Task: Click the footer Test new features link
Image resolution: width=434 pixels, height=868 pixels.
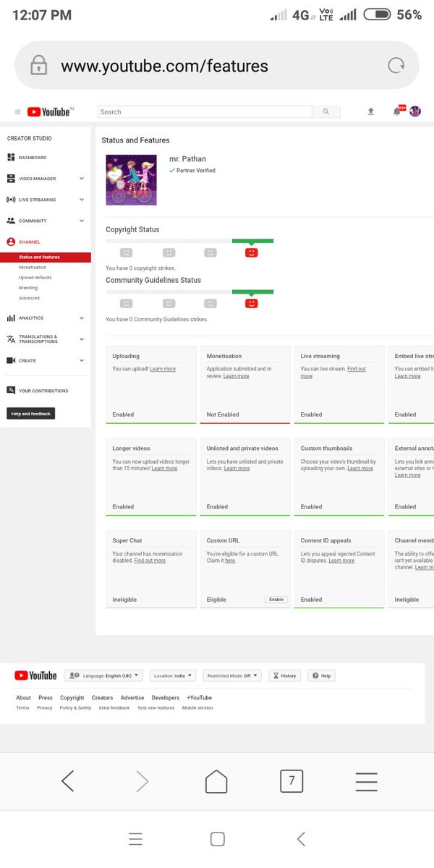Action: point(156,708)
